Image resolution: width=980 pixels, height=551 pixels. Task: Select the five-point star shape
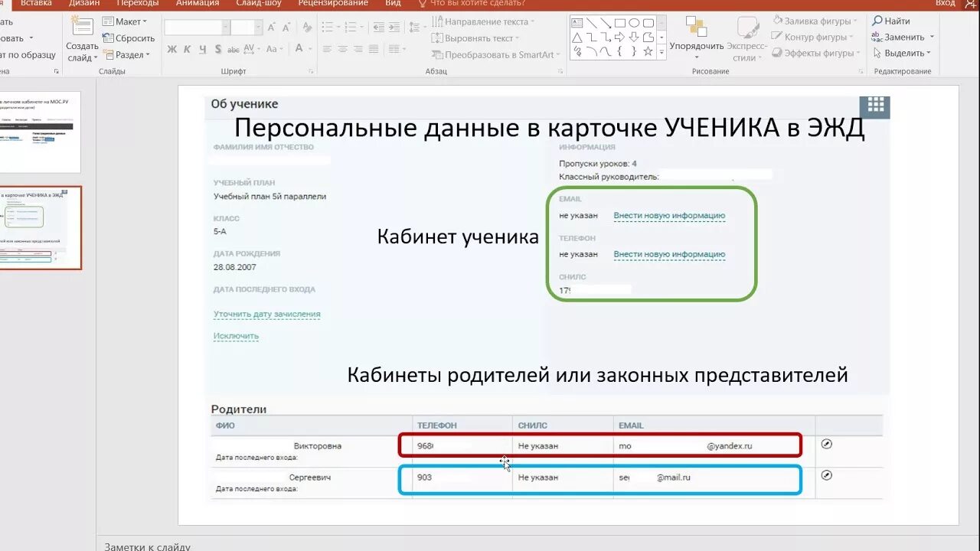pyautogui.click(x=648, y=51)
